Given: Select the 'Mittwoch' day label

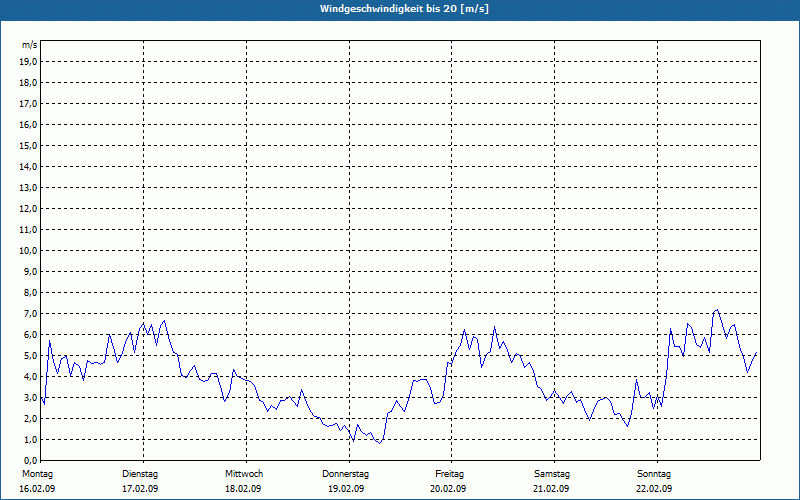Looking at the screenshot, I should click(x=244, y=474).
